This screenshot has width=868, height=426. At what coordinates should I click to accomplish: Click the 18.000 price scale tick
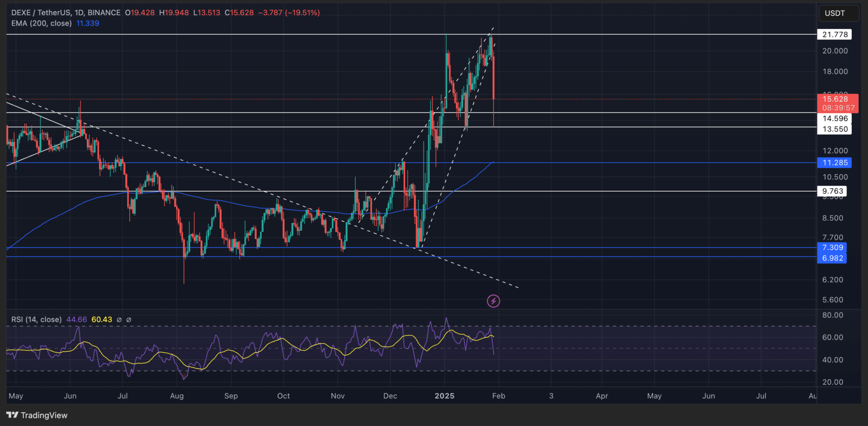pos(835,71)
